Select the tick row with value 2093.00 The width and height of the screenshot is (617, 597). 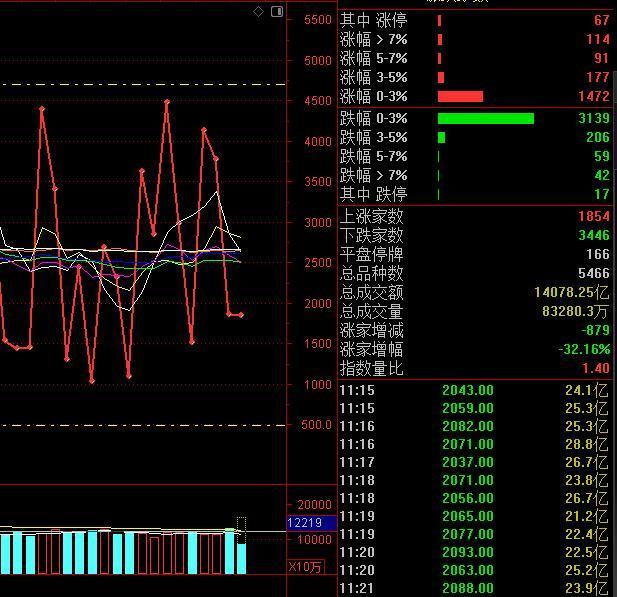[x=474, y=552]
